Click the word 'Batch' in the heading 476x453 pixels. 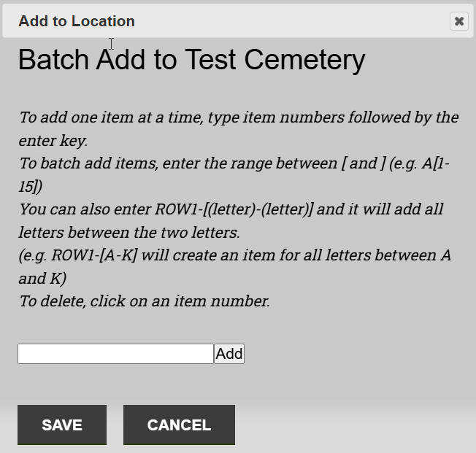tap(53, 60)
